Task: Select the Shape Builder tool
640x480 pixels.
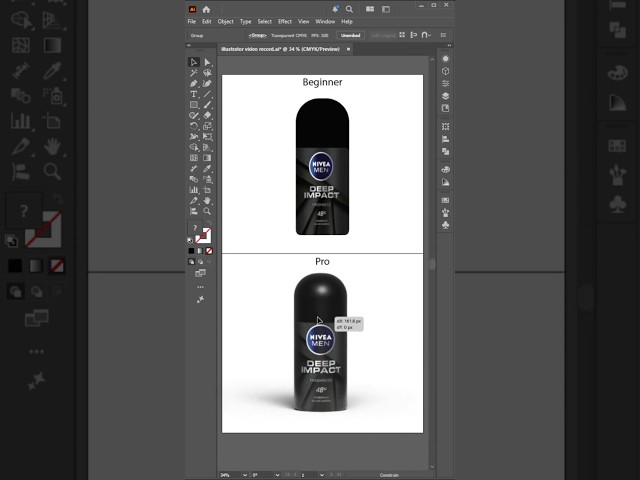Action: coord(193,147)
